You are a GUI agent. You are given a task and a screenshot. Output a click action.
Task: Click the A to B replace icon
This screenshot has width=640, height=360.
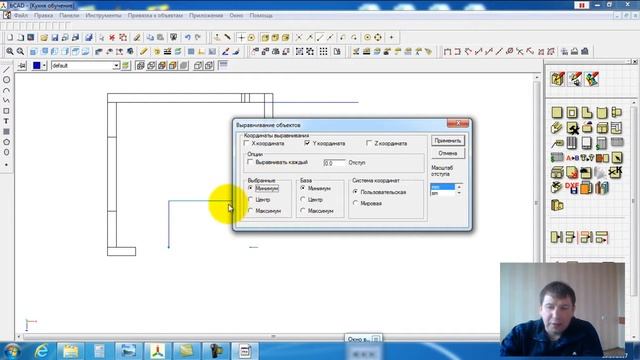(x=572, y=158)
